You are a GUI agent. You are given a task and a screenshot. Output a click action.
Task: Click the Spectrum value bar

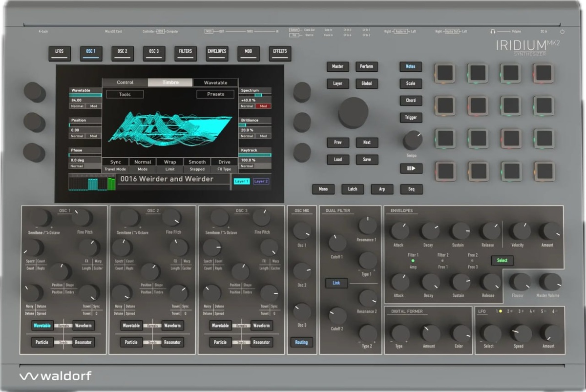click(255, 95)
